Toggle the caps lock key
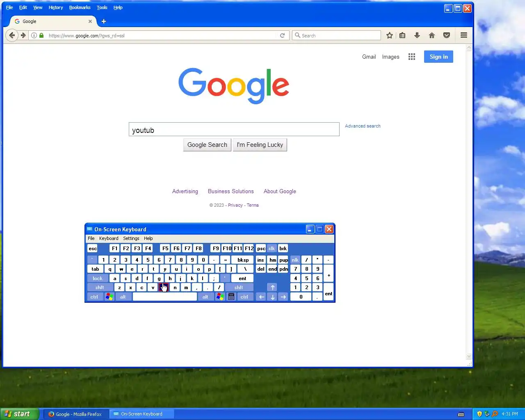 [98, 278]
